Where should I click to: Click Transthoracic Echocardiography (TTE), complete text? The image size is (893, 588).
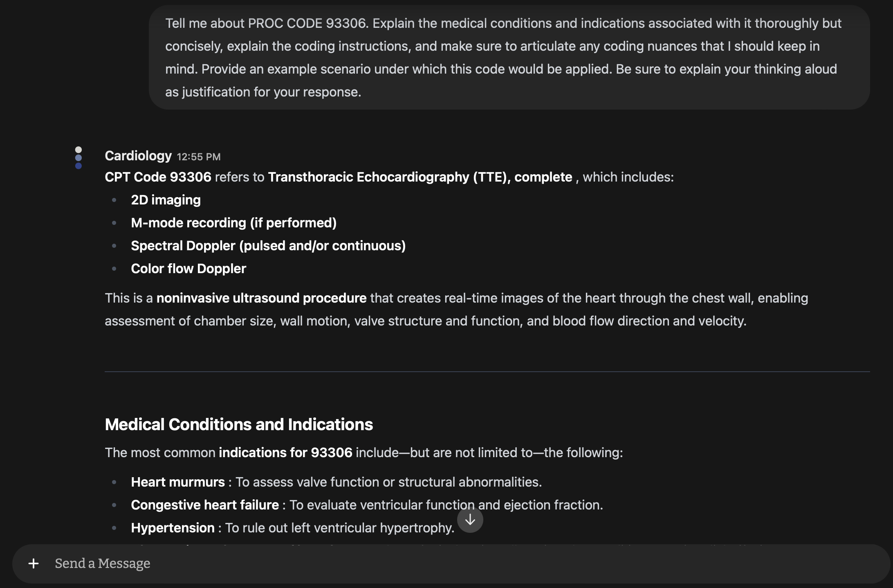[420, 177]
